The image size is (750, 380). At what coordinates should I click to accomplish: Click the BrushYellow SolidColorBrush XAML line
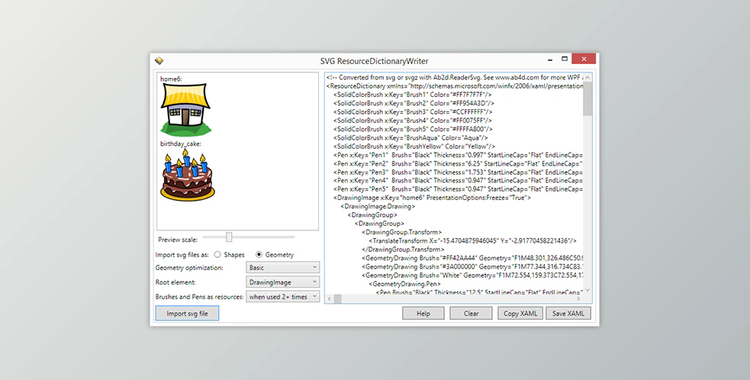click(414, 146)
